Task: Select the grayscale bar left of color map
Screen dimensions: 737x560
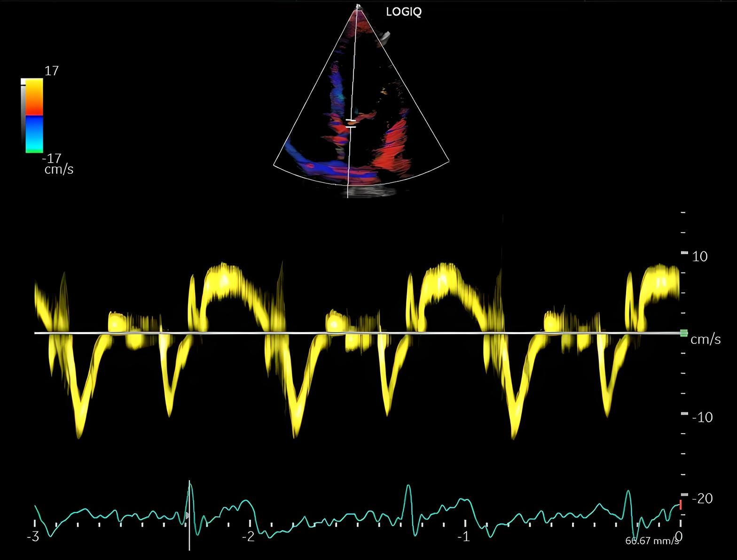Action: (x=23, y=116)
